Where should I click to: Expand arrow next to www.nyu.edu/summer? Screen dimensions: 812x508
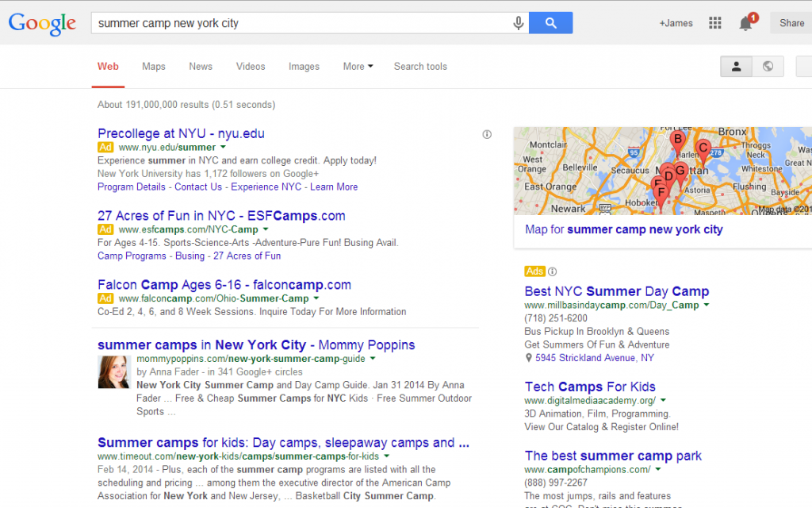(x=223, y=147)
